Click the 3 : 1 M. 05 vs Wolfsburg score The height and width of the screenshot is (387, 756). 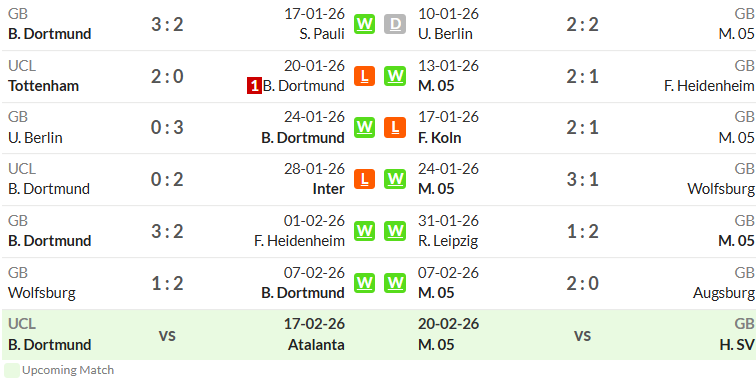(582, 179)
